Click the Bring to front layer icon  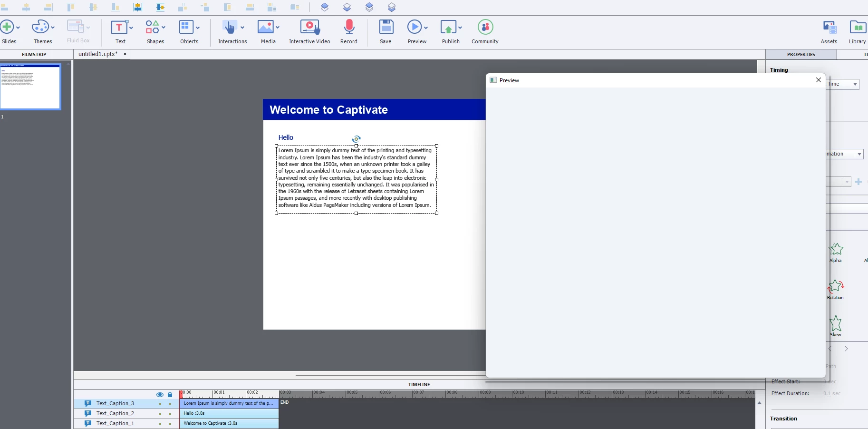coord(369,7)
